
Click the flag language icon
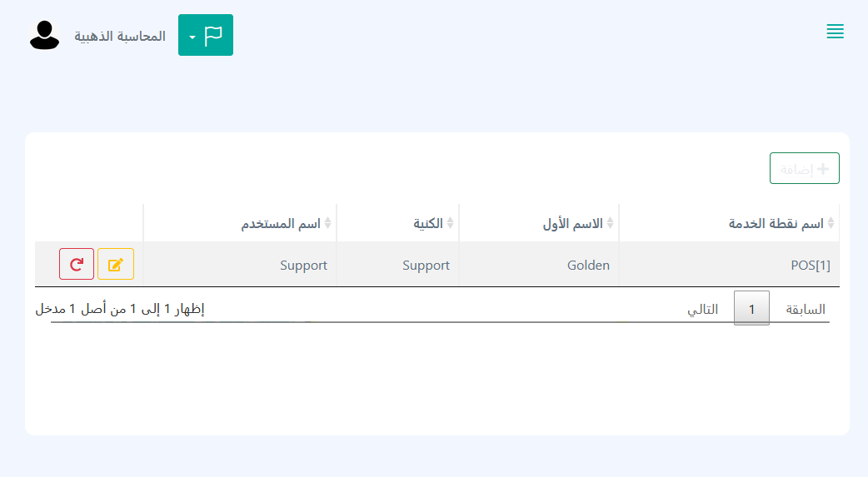pos(214,35)
